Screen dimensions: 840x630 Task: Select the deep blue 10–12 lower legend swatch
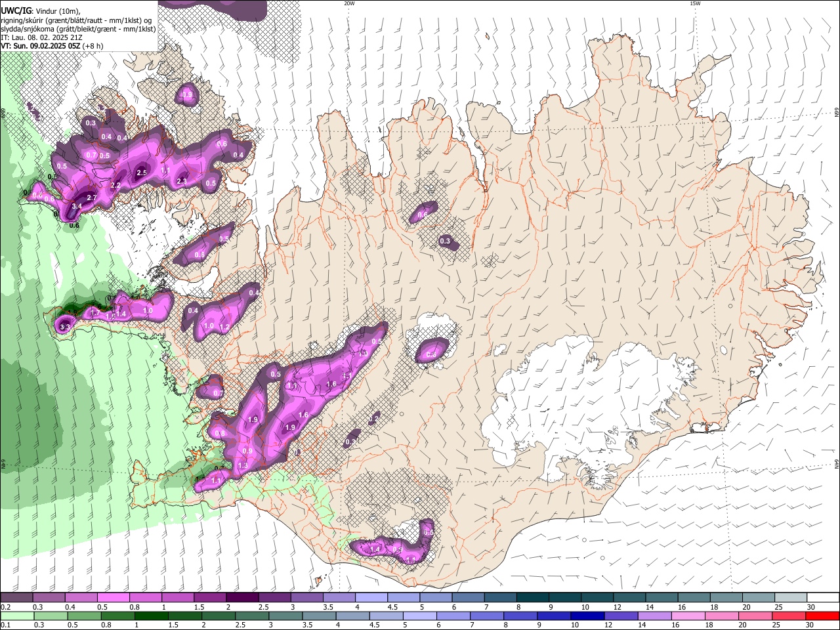coord(588,616)
